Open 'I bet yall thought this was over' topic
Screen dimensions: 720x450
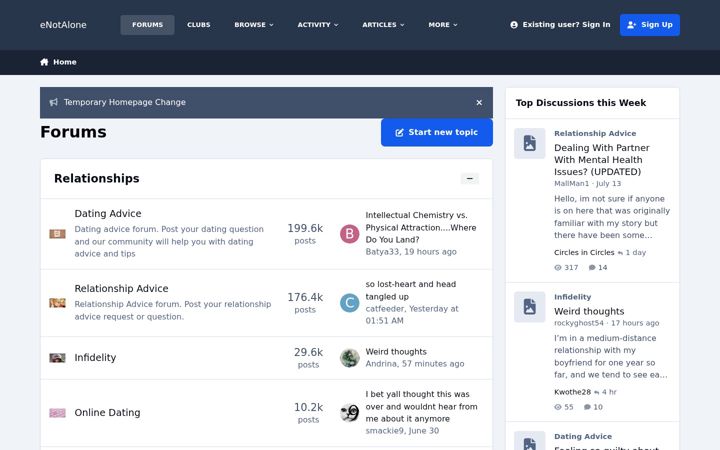pyautogui.click(x=421, y=406)
